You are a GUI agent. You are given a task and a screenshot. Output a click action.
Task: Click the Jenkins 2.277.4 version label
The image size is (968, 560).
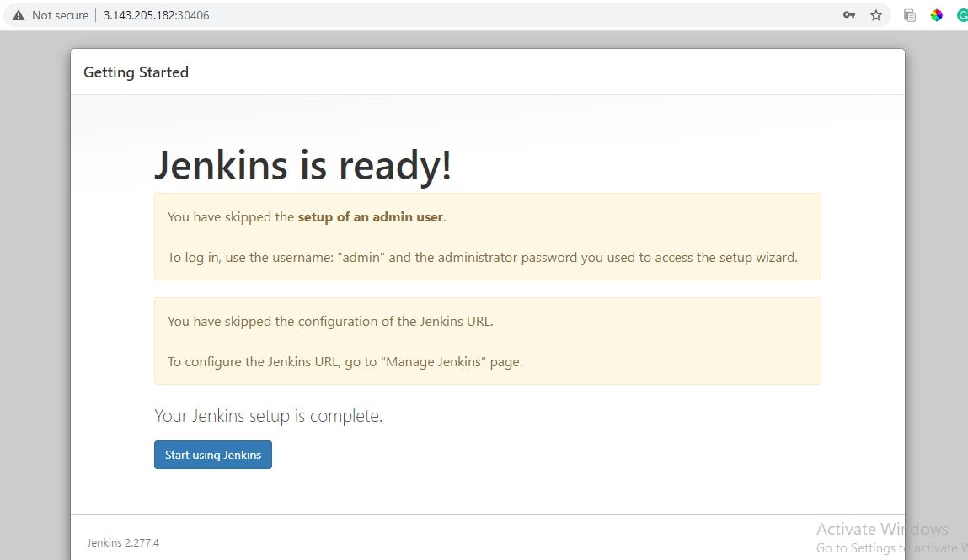pos(123,542)
